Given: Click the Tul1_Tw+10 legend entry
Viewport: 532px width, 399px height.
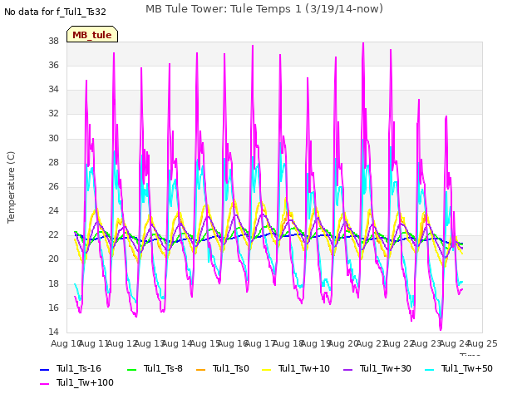Looking at the screenshot, I should (296, 368).
